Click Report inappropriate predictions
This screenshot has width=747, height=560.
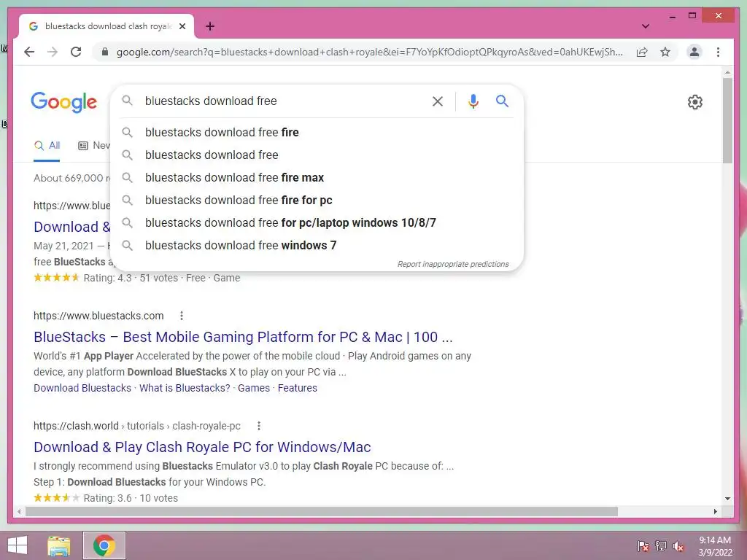pyautogui.click(x=453, y=264)
